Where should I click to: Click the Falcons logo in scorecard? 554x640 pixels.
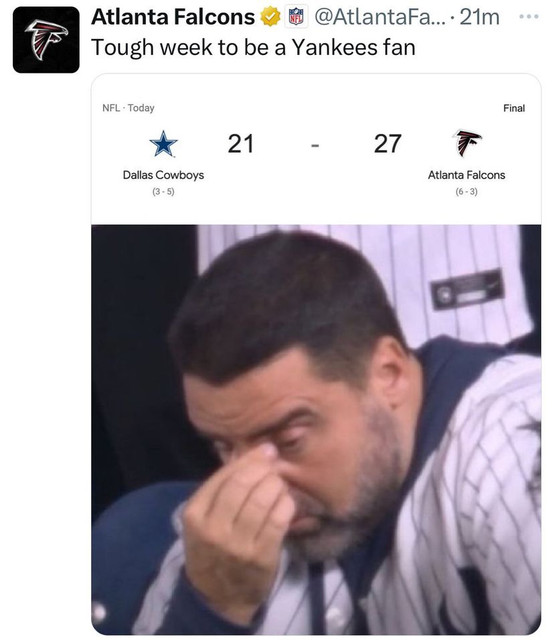[x=467, y=143]
